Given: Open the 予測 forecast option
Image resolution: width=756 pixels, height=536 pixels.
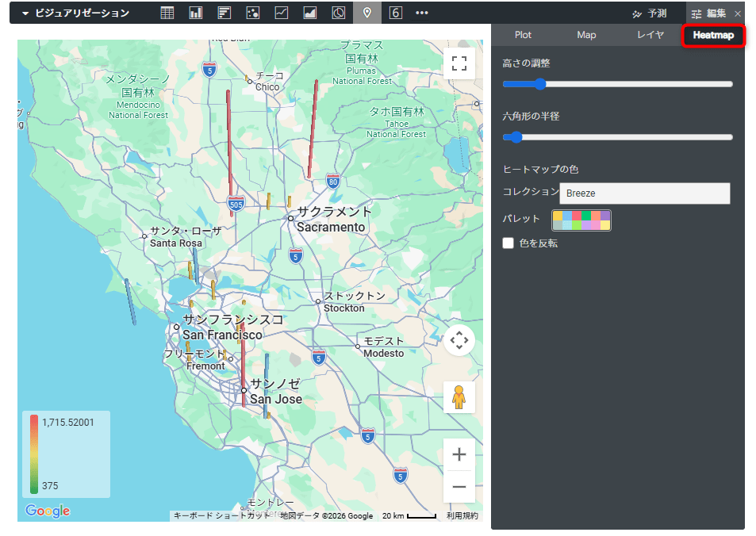Looking at the screenshot, I should click(650, 13).
